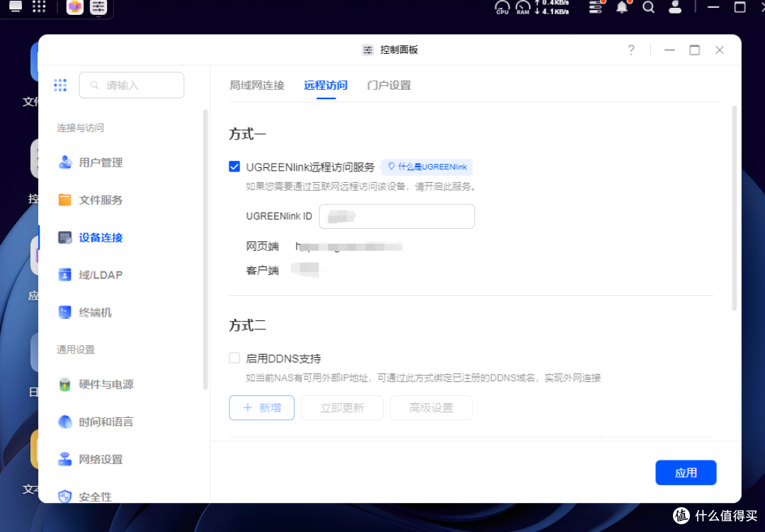
Task: Click the Control Panel home grid icon
Action: pyautogui.click(x=60, y=85)
